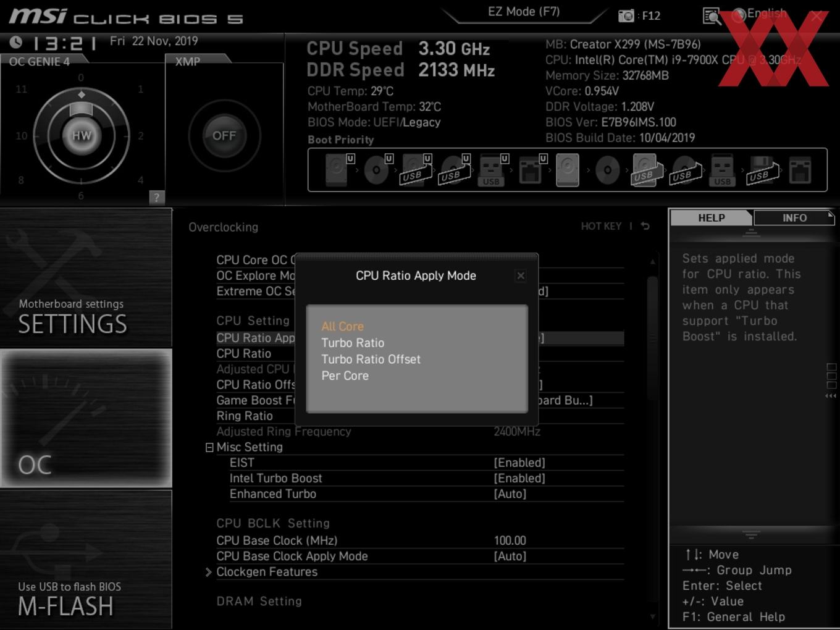Edit the CPU Base Clock (MHz) 100.00 value

pyautogui.click(x=510, y=540)
